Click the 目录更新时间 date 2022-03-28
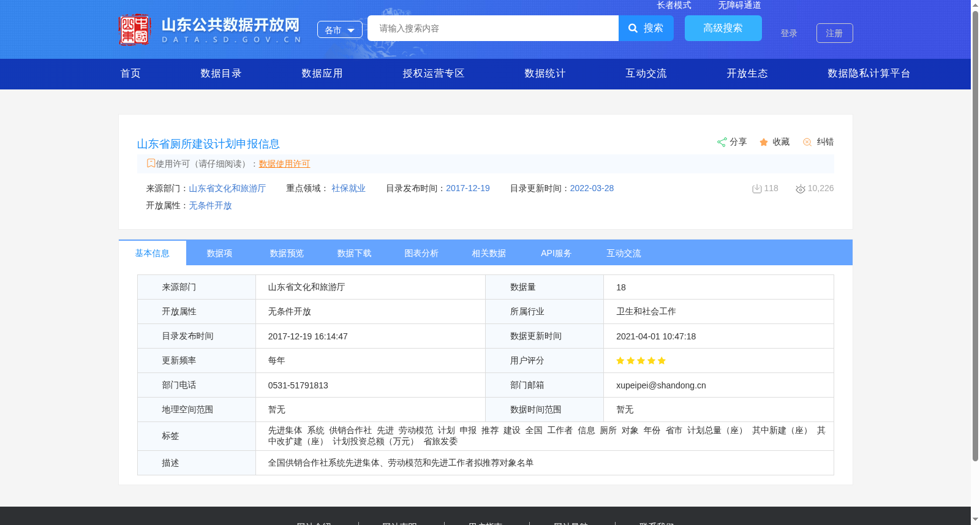Image resolution: width=980 pixels, height=525 pixels. (592, 188)
